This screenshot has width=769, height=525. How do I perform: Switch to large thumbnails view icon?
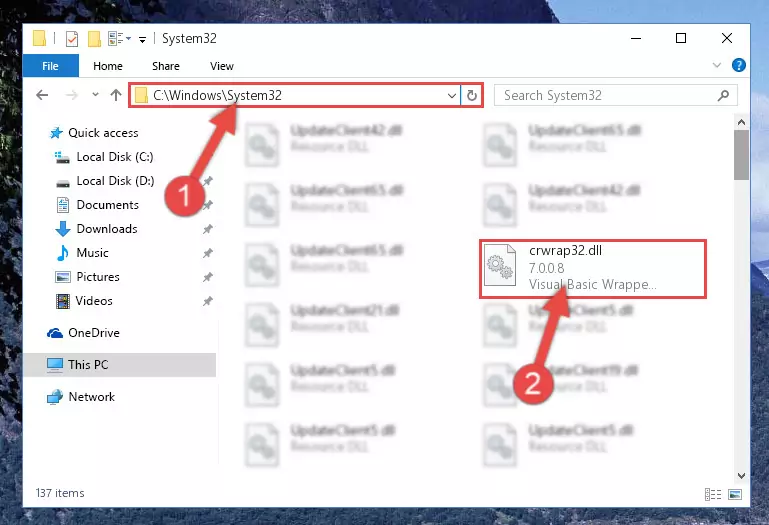pyautogui.click(x=735, y=494)
